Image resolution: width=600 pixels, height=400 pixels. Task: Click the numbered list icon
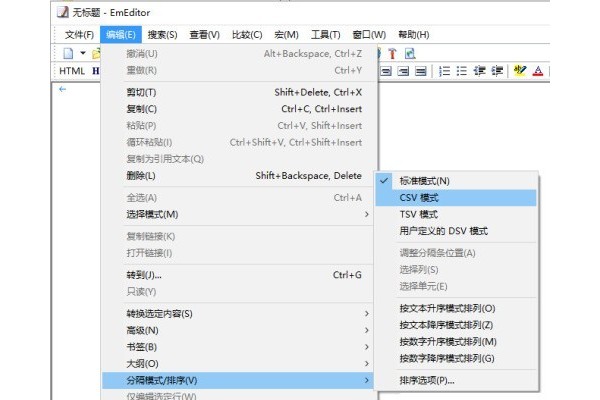pos(444,71)
